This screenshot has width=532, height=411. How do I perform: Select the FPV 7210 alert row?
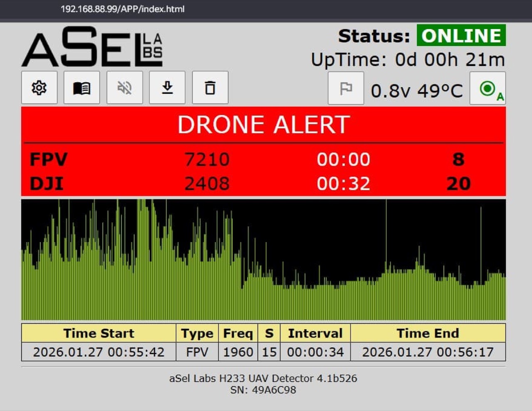[264, 159]
